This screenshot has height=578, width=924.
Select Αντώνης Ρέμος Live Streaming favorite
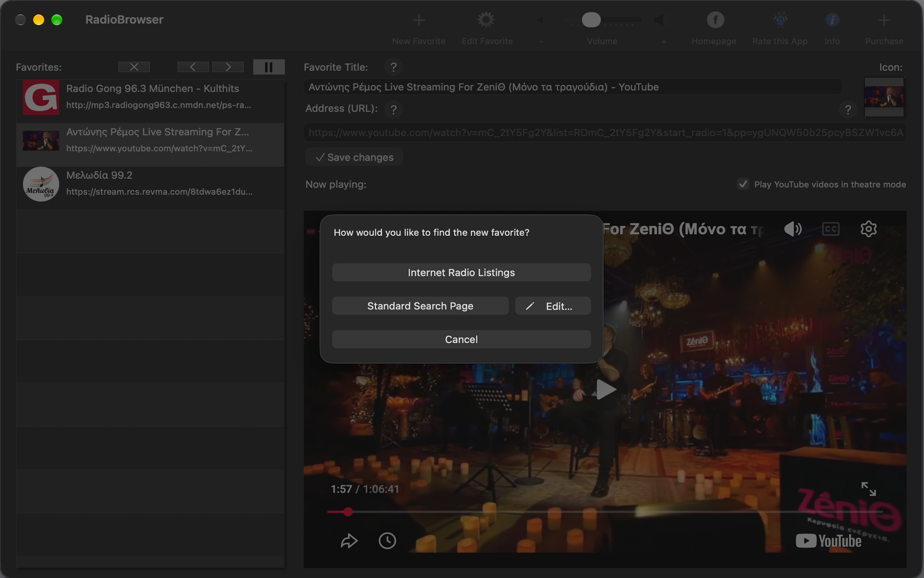point(150,144)
